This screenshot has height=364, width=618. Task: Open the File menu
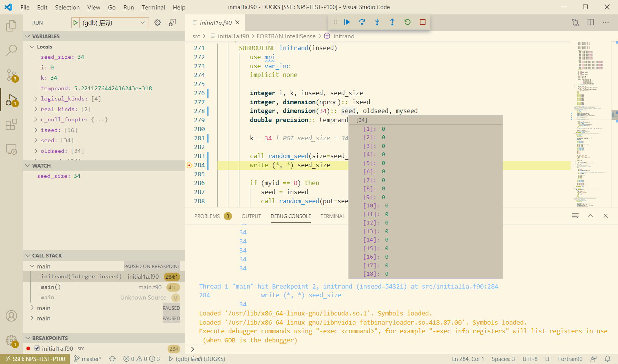[x=25, y=7]
